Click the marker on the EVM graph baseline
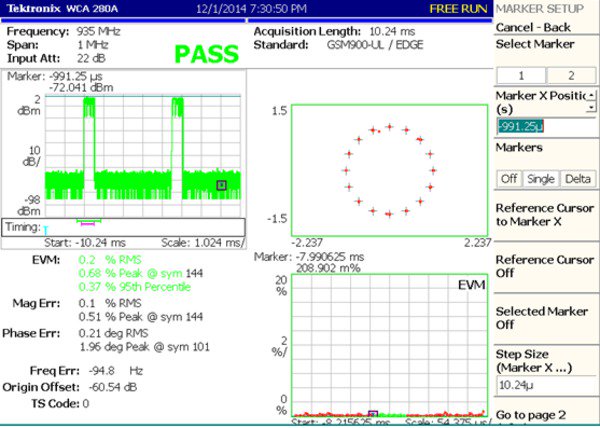 [x=373, y=413]
